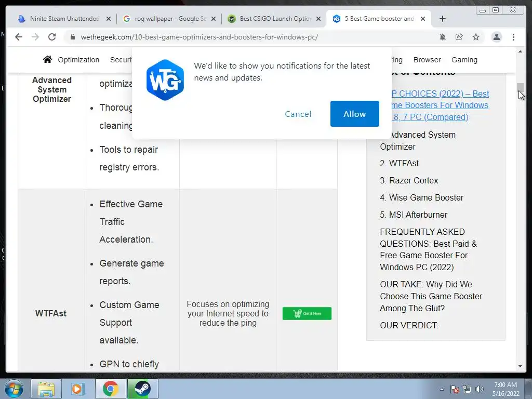Close the 5 Best Game booster tab
Image resolution: width=532 pixels, height=399 pixels.
pos(423,19)
